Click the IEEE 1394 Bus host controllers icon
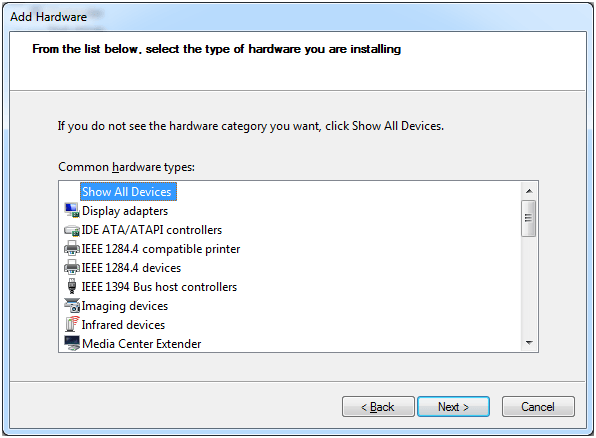Screen dimensions: 596x438 [72, 287]
